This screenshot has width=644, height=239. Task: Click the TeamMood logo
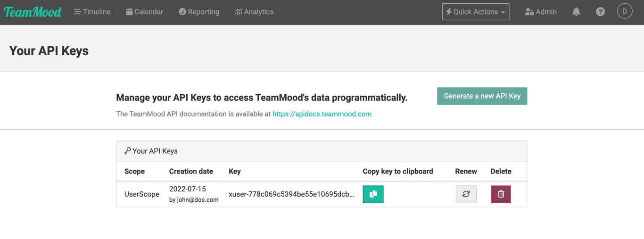(33, 12)
